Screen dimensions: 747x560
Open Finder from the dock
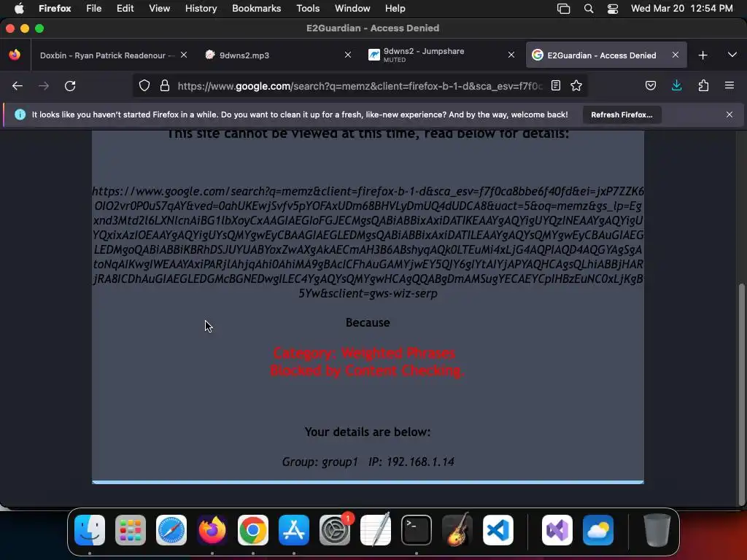pyautogui.click(x=90, y=530)
